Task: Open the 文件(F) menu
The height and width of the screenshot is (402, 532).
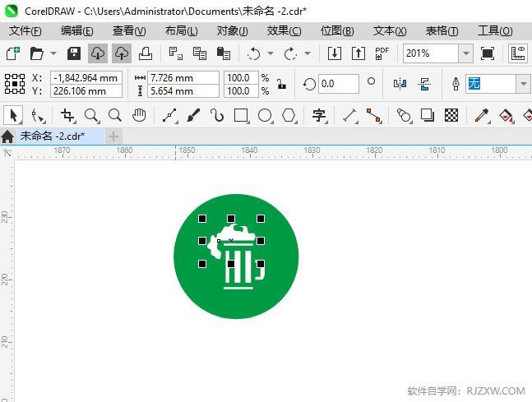Action: pyautogui.click(x=25, y=31)
